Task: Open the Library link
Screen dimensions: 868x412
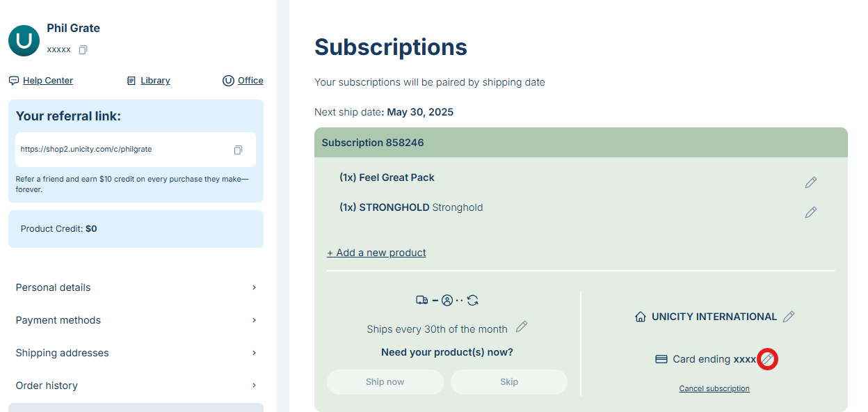Action: [x=155, y=81]
